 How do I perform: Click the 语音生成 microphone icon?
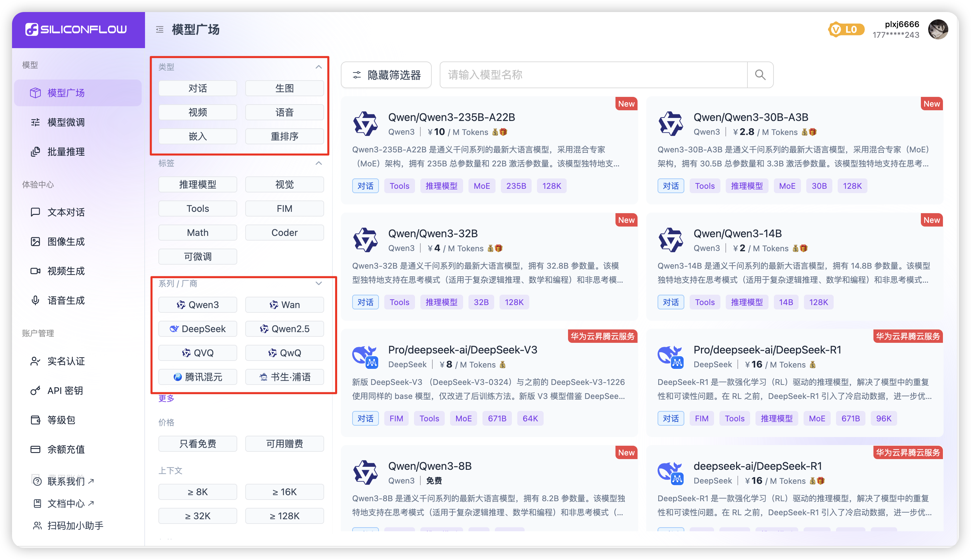point(35,300)
